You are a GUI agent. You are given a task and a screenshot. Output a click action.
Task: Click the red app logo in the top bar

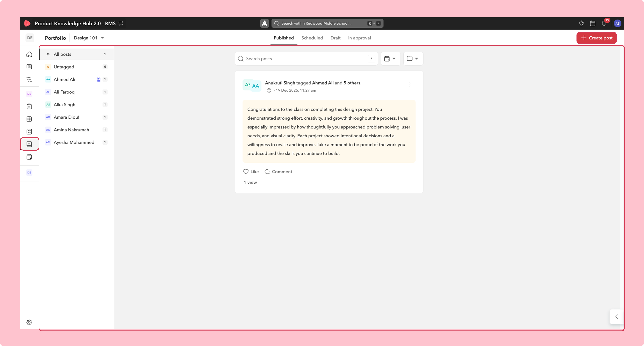[27, 23]
